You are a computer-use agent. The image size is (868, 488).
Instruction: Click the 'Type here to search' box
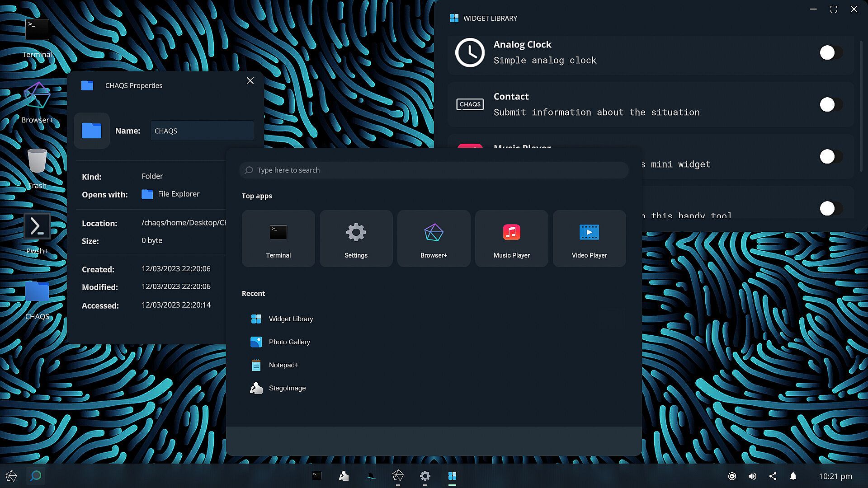click(434, 170)
